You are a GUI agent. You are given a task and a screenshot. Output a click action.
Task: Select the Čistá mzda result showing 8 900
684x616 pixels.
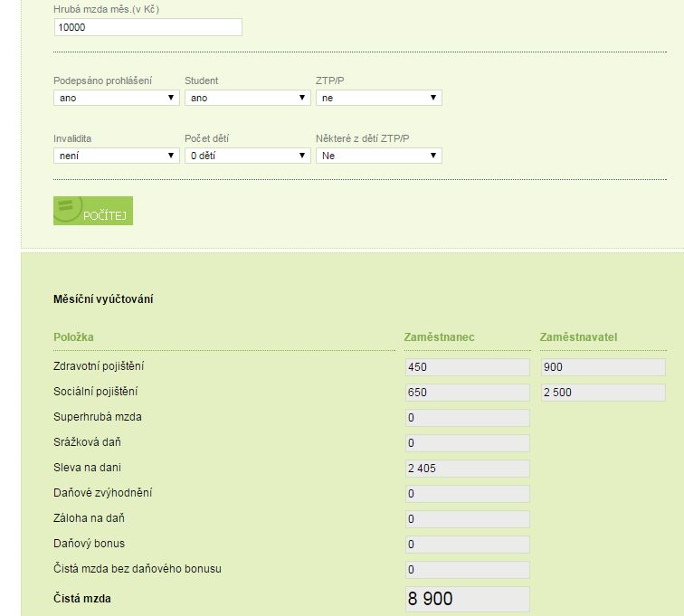pyautogui.click(x=466, y=599)
